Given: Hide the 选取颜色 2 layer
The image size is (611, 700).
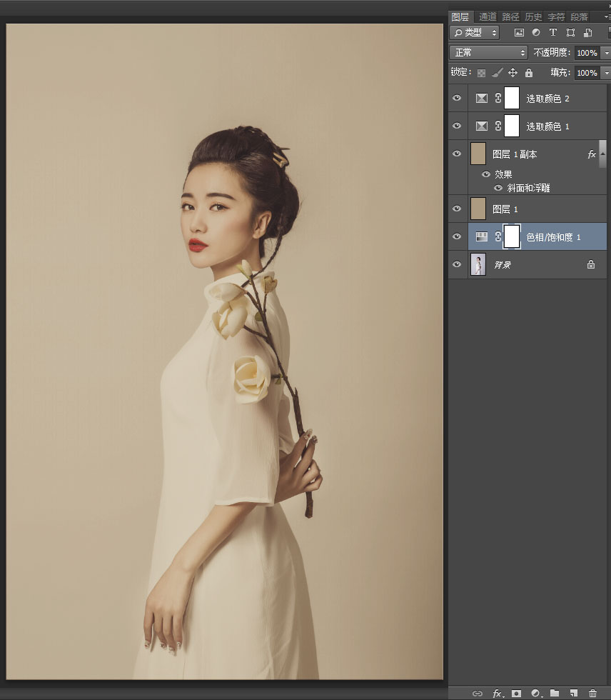Looking at the screenshot, I should tap(457, 99).
